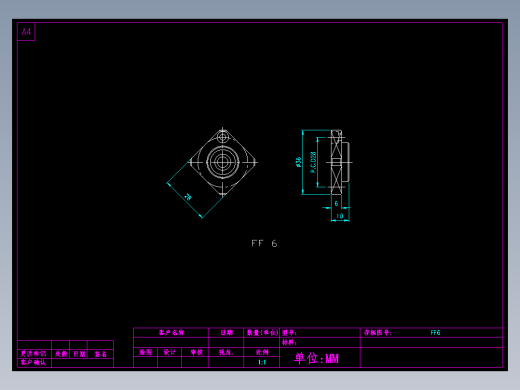Click the 材料 material field
Viewport: 520px width, 390px height.
(320, 343)
